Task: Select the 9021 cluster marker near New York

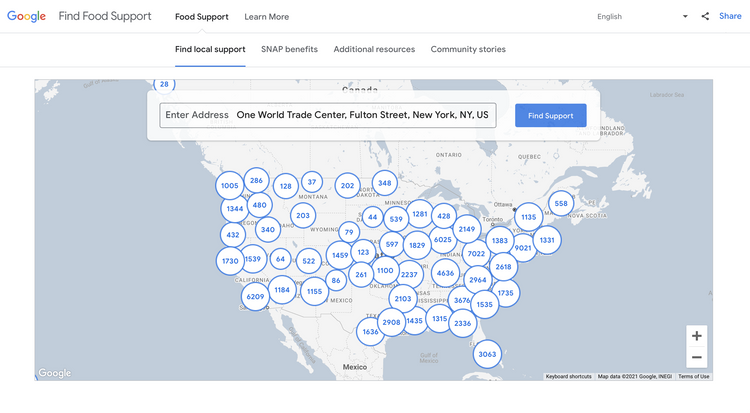Action: coord(523,248)
